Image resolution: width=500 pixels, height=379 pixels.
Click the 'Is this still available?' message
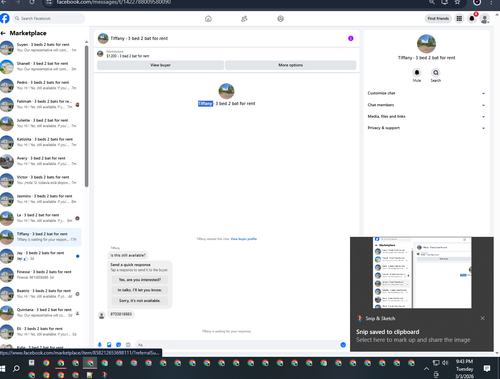tap(128, 255)
